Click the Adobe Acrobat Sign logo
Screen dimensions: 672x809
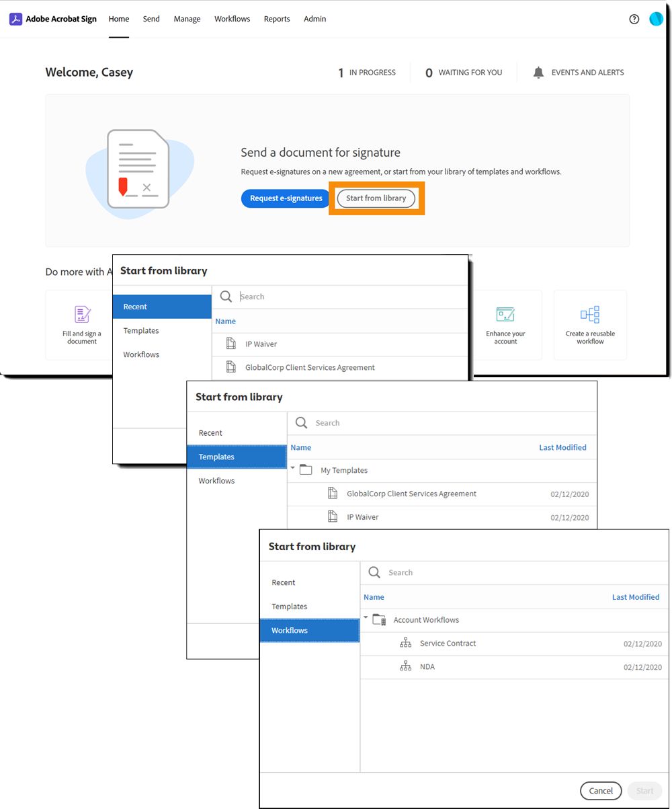[53, 19]
